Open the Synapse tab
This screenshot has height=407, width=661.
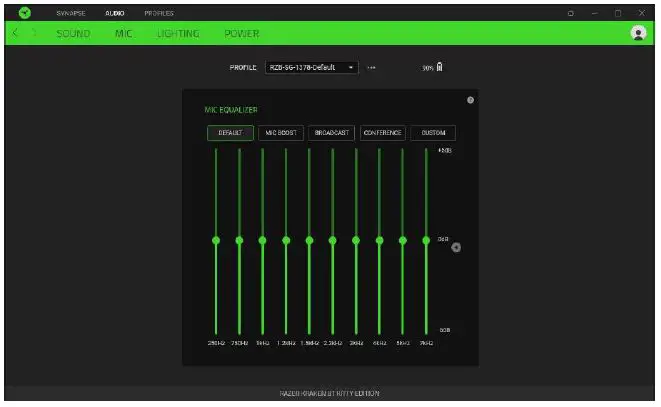71,13
